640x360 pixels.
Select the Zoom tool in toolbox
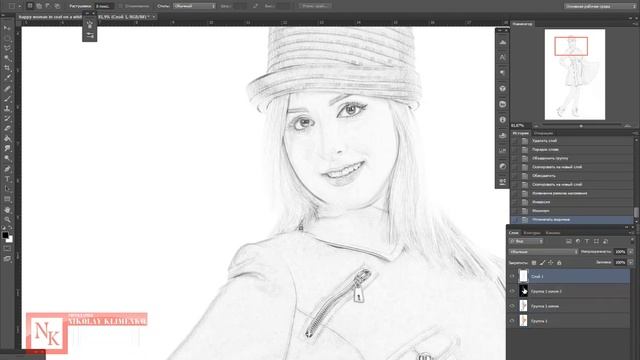[7, 220]
